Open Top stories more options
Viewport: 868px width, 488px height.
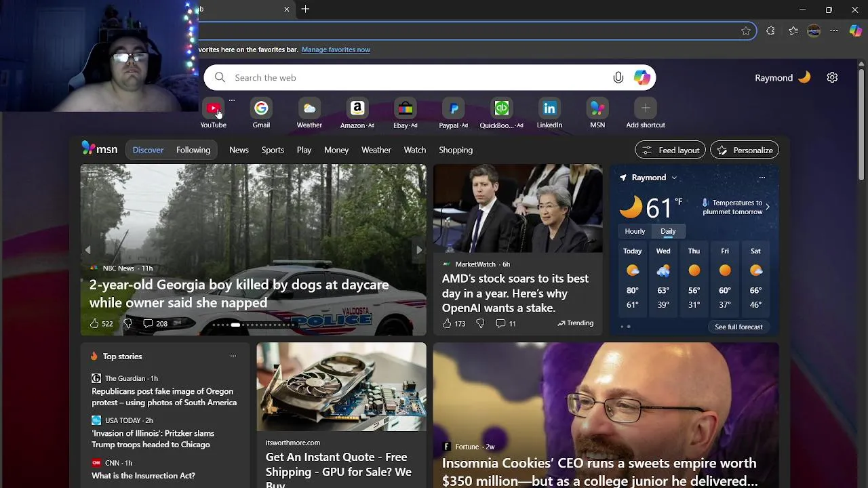pos(233,356)
